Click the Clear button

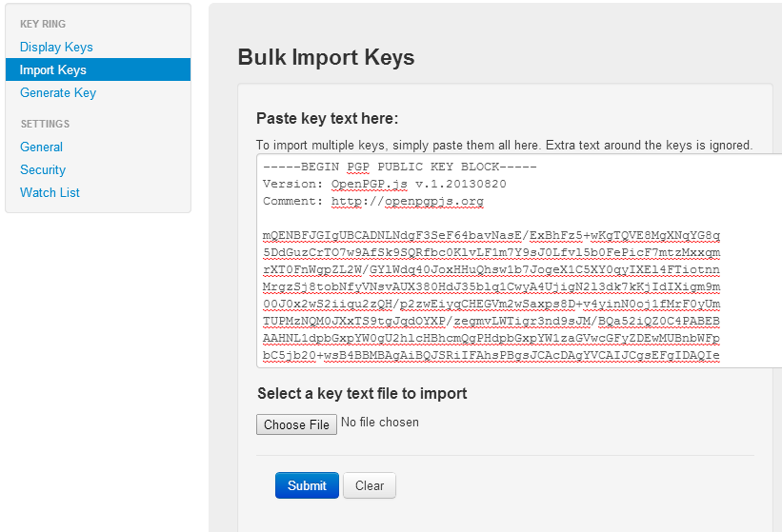370,485
